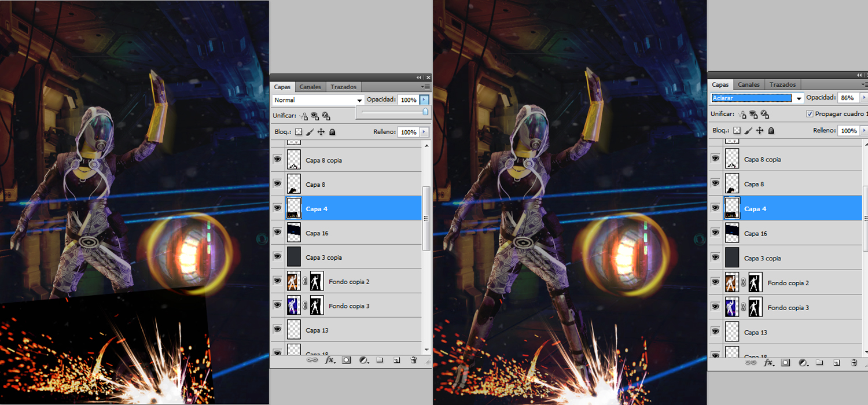
Task: Add a layer mask from the right panel
Action: tap(785, 363)
